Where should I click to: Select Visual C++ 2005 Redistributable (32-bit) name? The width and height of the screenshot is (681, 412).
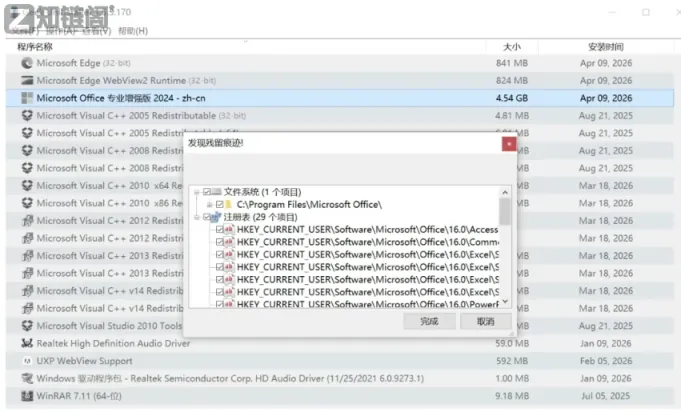[141, 115]
